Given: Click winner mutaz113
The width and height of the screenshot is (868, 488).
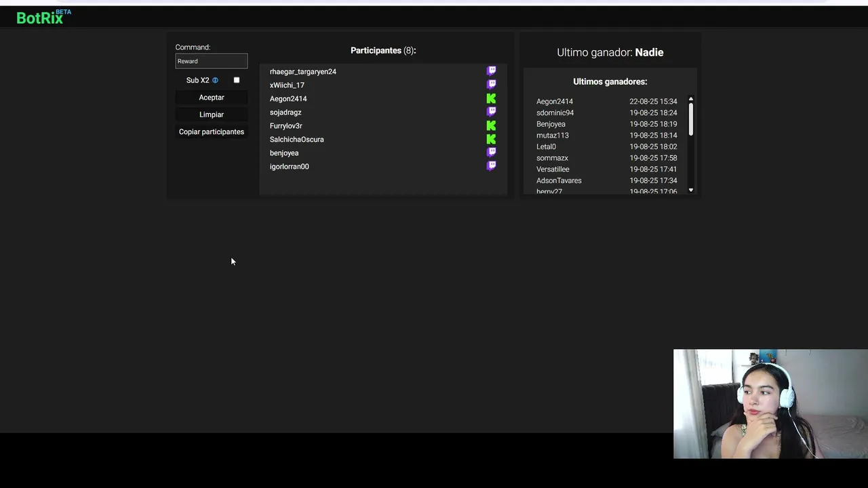Looking at the screenshot, I should tap(553, 135).
